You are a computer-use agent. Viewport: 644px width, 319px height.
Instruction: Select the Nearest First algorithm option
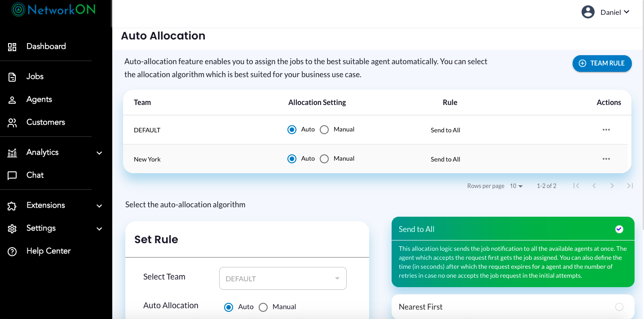pos(619,307)
